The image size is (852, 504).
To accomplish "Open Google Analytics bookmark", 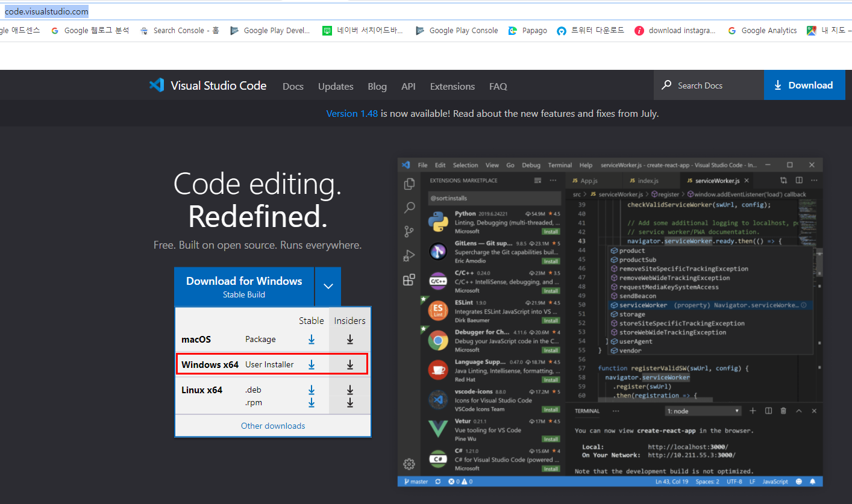I will pos(762,30).
